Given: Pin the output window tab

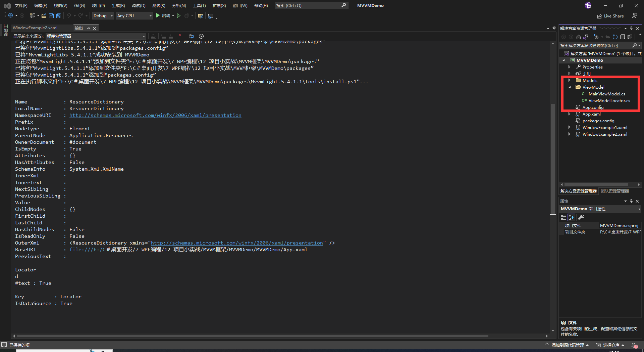Looking at the screenshot, I should tap(88, 28).
